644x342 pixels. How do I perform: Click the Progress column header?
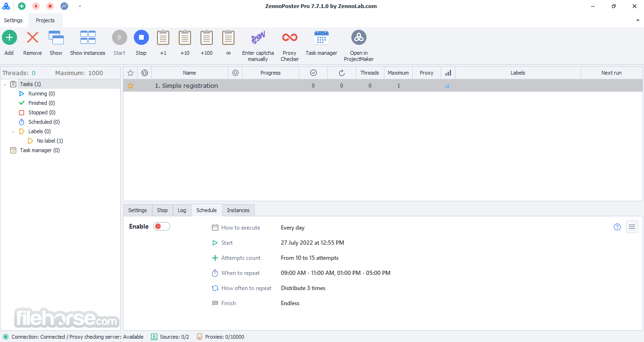pos(270,73)
